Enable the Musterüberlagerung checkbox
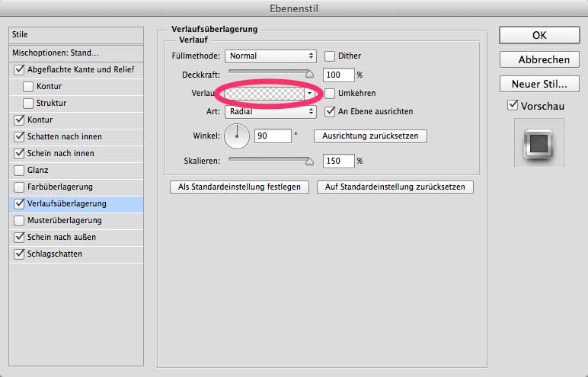This screenshot has width=588, height=377. (x=19, y=221)
